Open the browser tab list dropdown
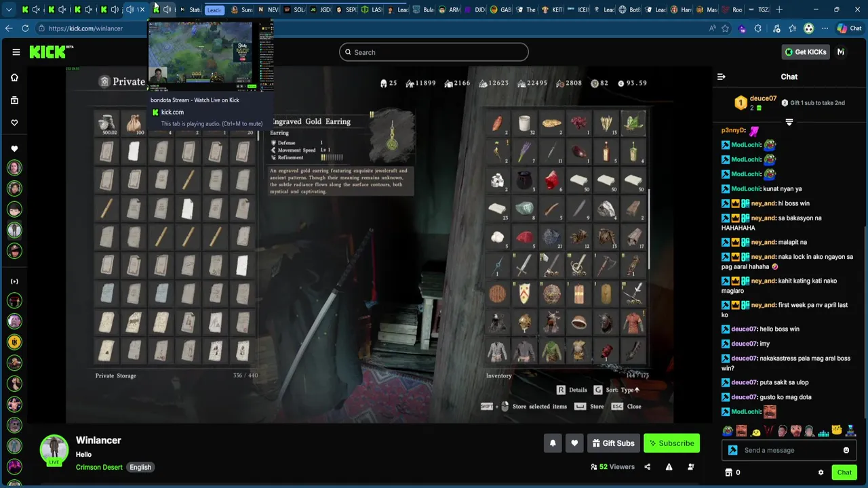 point(9,9)
